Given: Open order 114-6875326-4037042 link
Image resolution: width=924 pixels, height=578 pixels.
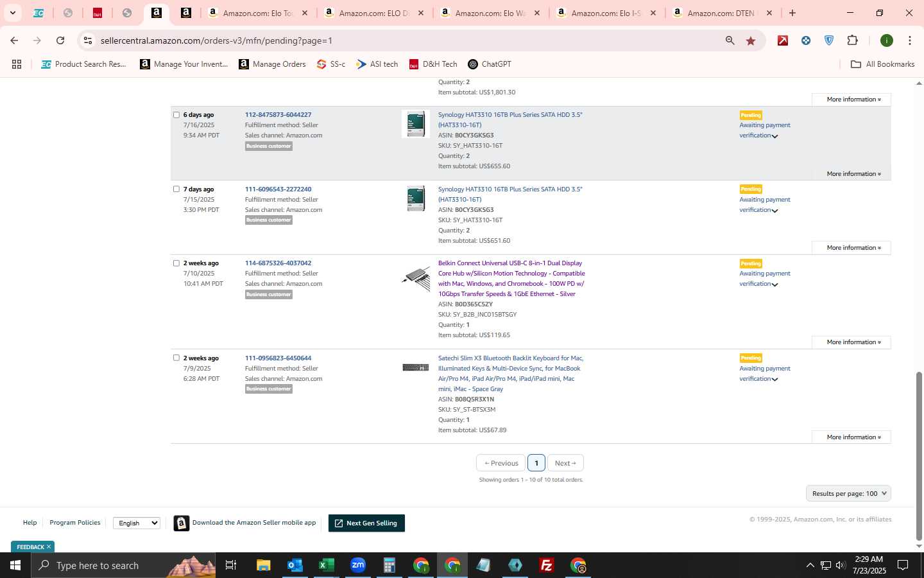Looking at the screenshot, I should pos(278,263).
